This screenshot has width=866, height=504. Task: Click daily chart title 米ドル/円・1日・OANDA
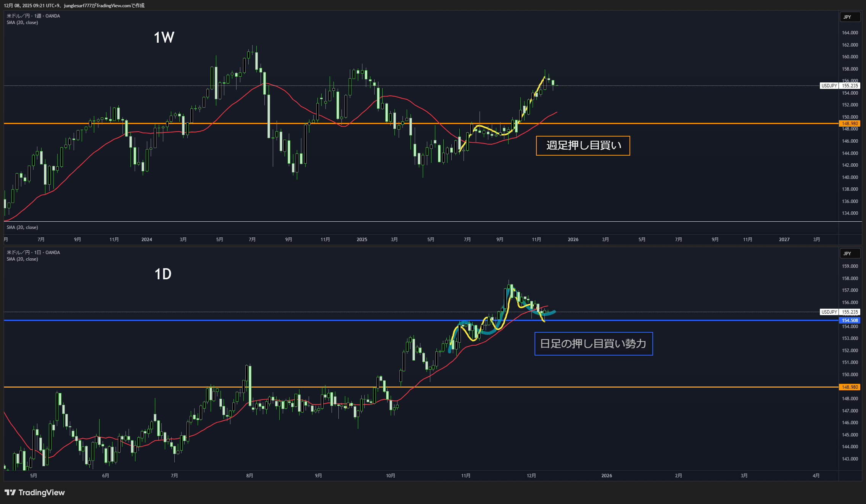pos(33,253)
